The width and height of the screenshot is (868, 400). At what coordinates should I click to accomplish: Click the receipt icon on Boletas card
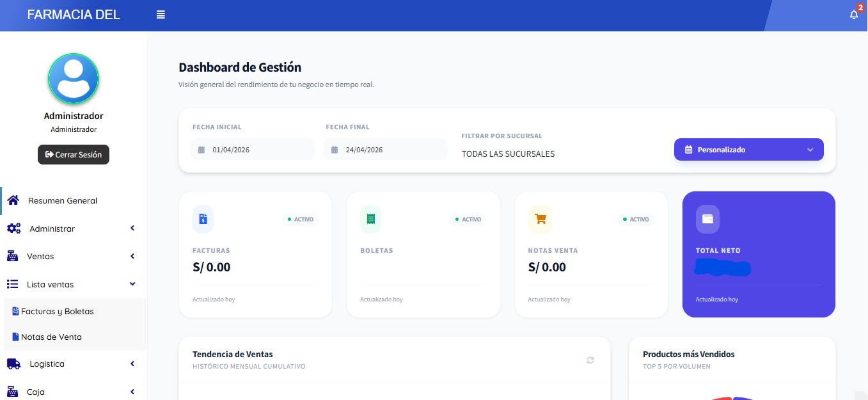point(370,219)
